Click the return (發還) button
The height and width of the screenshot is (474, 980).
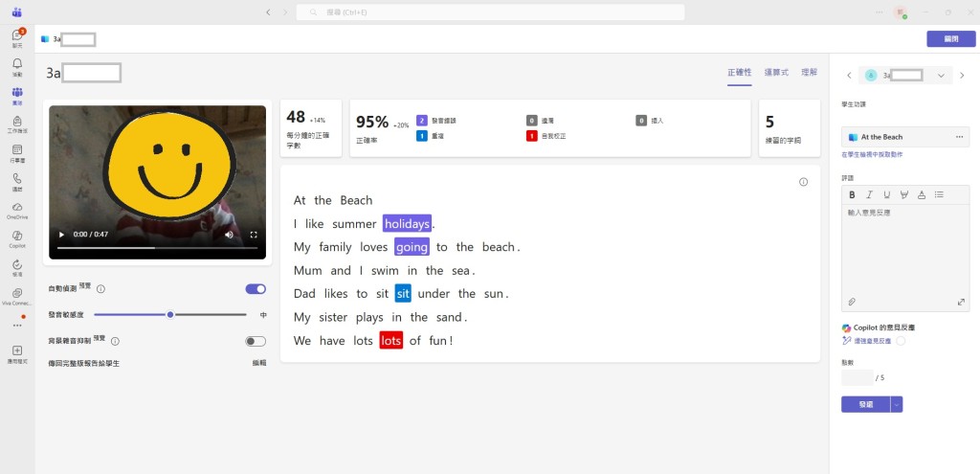click(x=865, y=405)
